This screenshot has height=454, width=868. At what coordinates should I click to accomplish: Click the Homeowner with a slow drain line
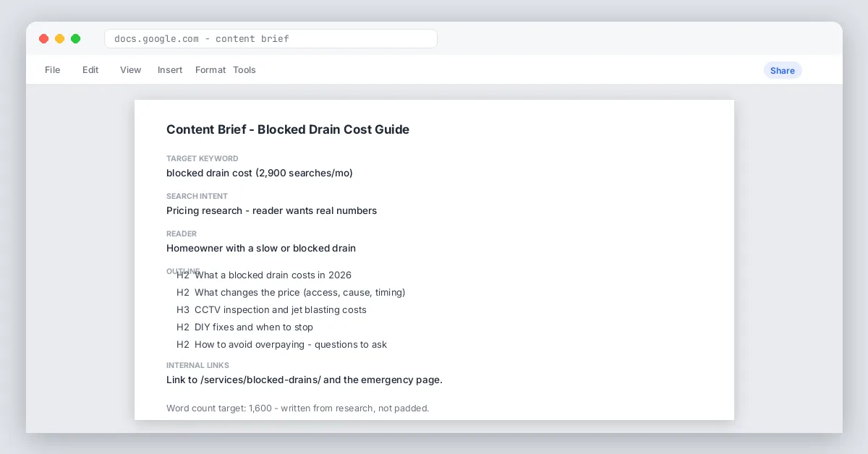pyautogui.click(x=261, y=248)
